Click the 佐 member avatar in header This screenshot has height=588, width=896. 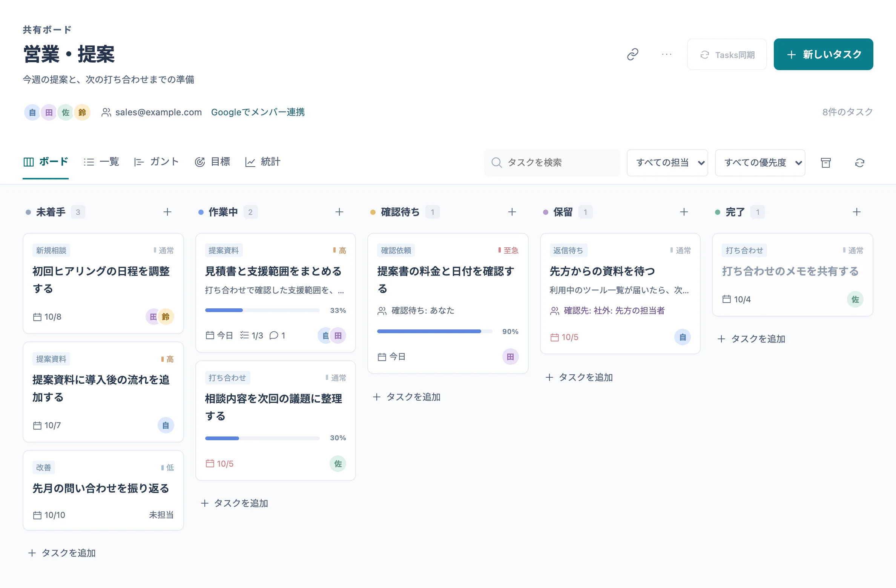click(66, 112)
